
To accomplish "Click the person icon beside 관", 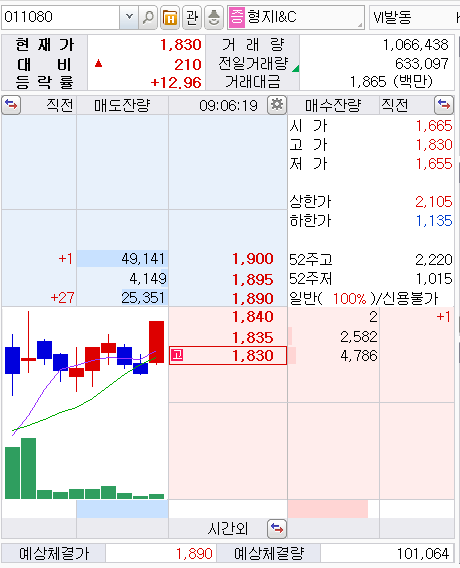I will tap(214, 17).
